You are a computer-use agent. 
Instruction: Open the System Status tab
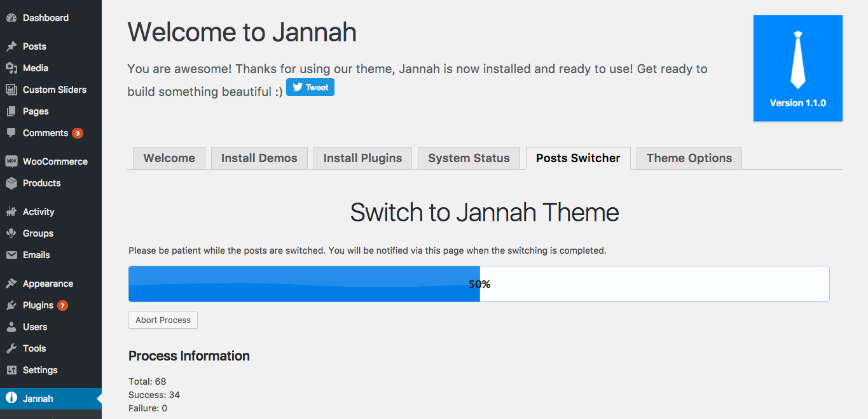click(x=469, y=158)
